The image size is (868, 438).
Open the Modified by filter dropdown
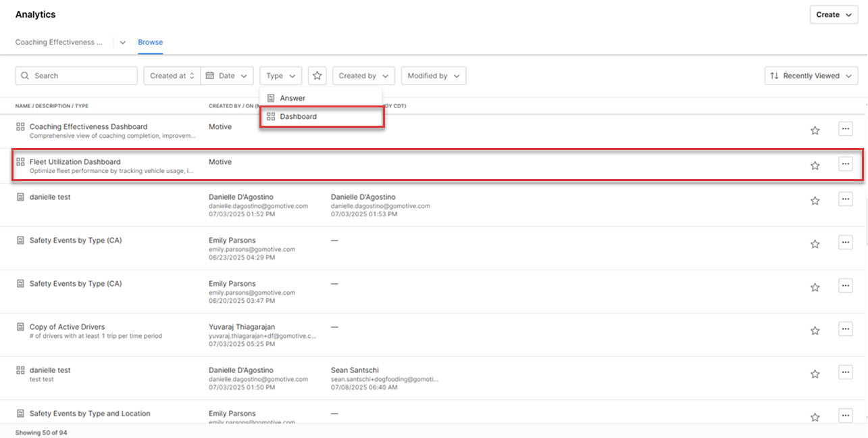[433, 76]
